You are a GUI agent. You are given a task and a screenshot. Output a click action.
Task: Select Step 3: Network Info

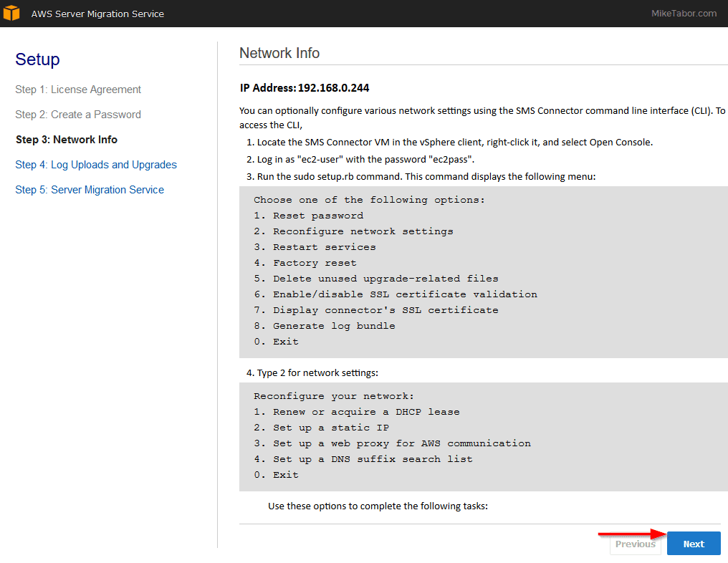pyautogui.click(x=67, y=139)
